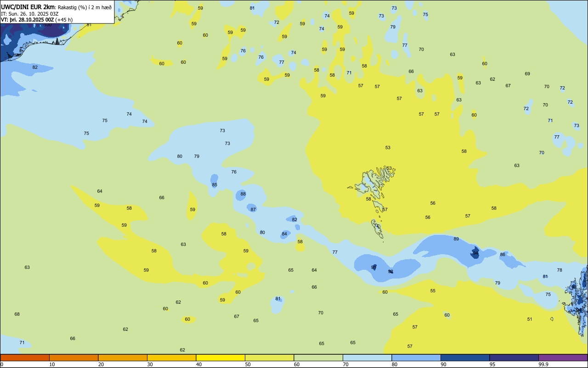Image resolution: width=588 pixels, height=368 pixels.
Task: Pick the golden 30–40 legend color segment
Action: 171,357
